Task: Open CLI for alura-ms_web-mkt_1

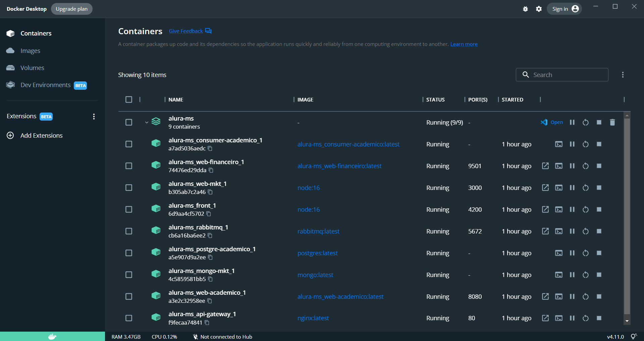Action: coord(559,188)
